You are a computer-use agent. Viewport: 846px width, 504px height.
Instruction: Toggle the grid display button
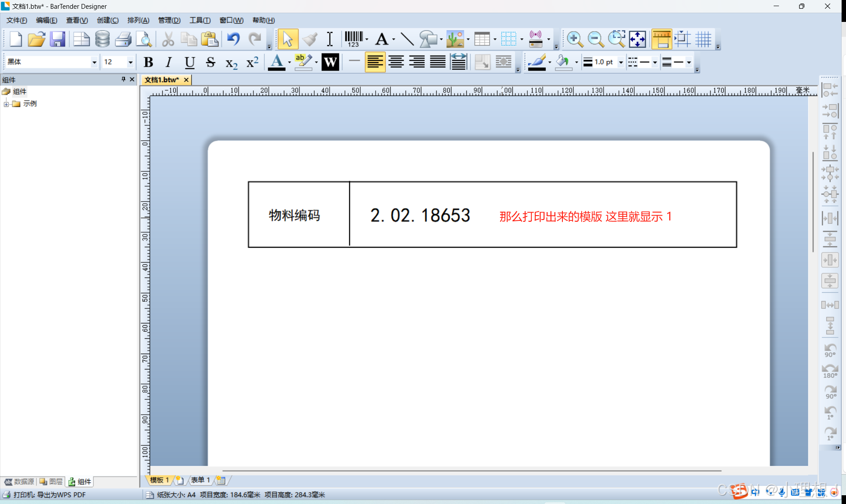coord(703,39)
